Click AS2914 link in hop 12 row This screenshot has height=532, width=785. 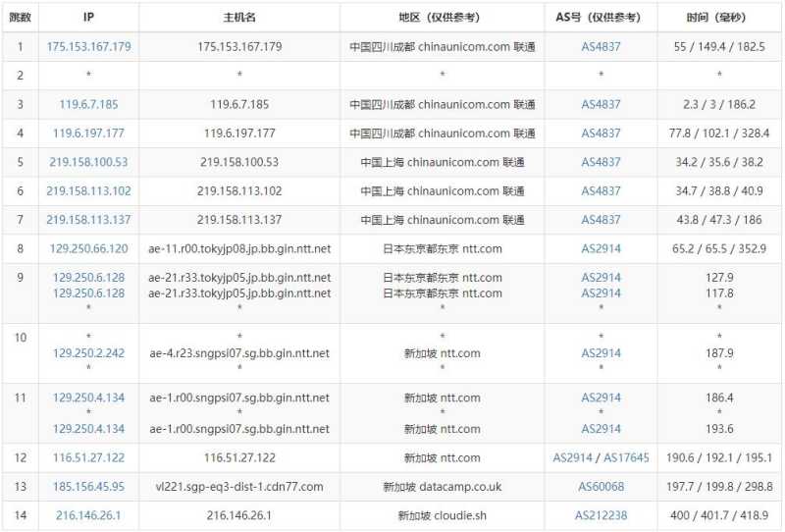(573, 457)
